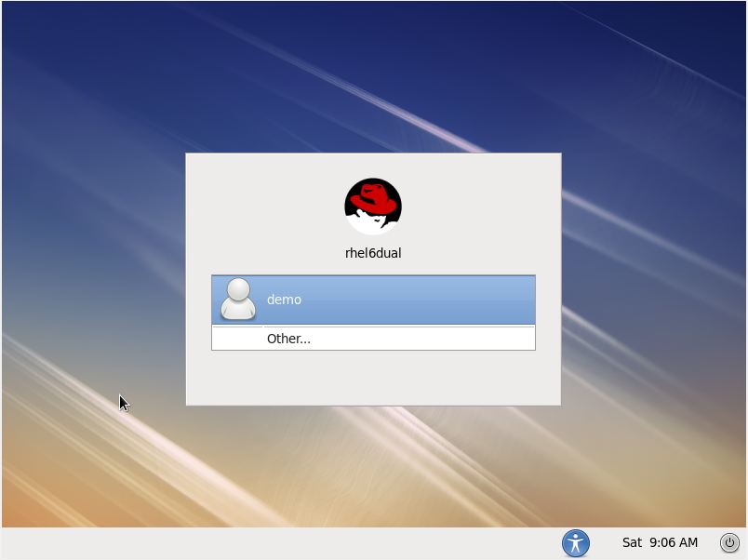Click the Red Hat Shadowman logo
748x560 pixels.
pos(373,207)
